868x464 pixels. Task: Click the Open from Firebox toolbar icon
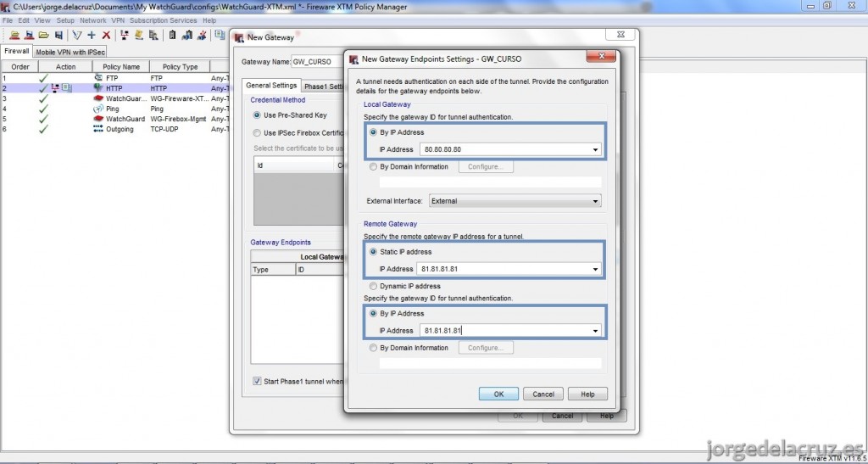coord(14,36)
